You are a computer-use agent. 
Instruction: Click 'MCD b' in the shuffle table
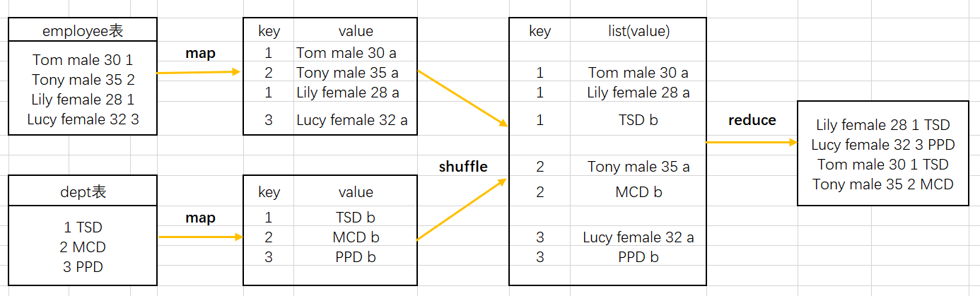(x=638, y=191)
